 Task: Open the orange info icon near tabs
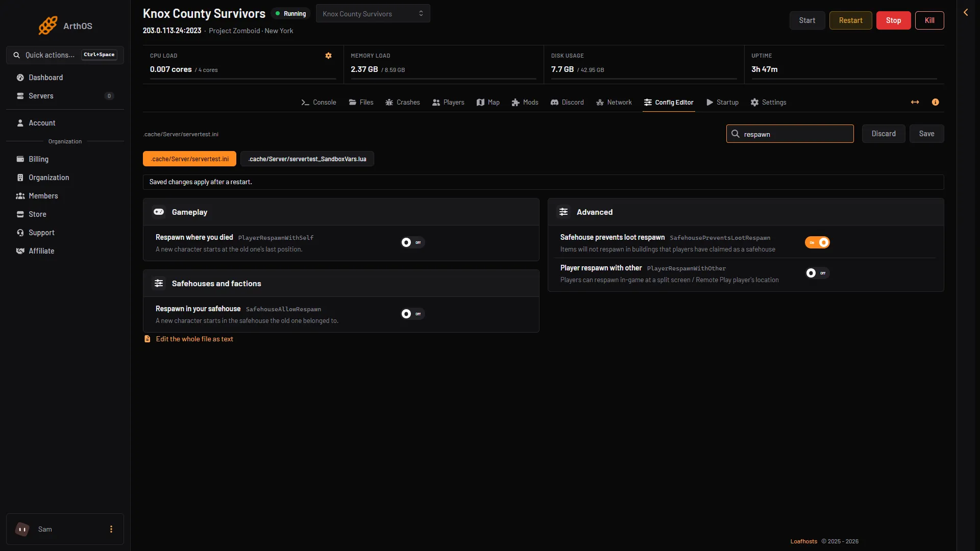[x=935, y=102]
